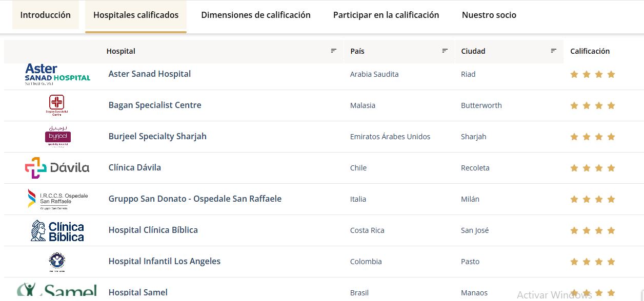Open the Ciudad column sort filter

(554, 51)
